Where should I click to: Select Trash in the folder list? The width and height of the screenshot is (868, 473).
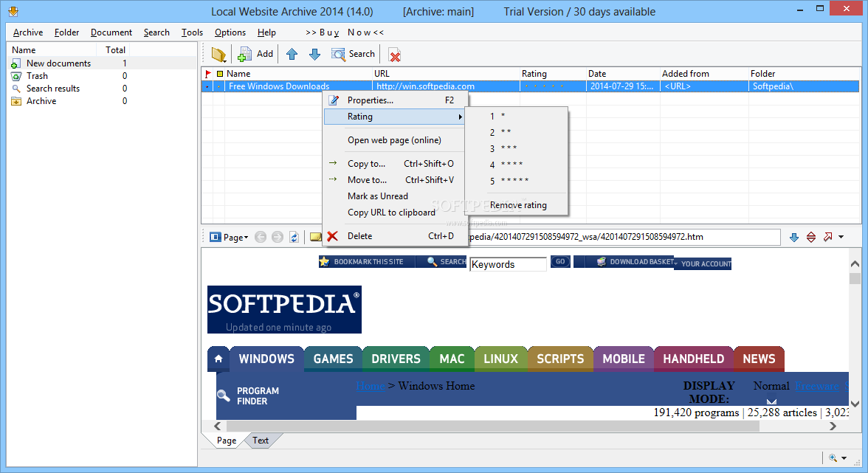tap(37, 76)
